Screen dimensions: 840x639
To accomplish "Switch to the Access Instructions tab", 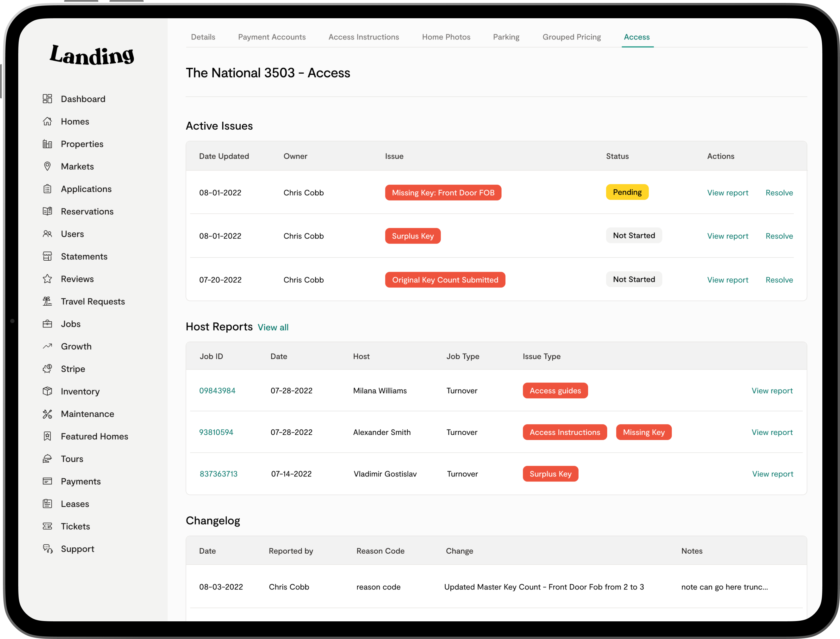I will (x=363, y=37).
